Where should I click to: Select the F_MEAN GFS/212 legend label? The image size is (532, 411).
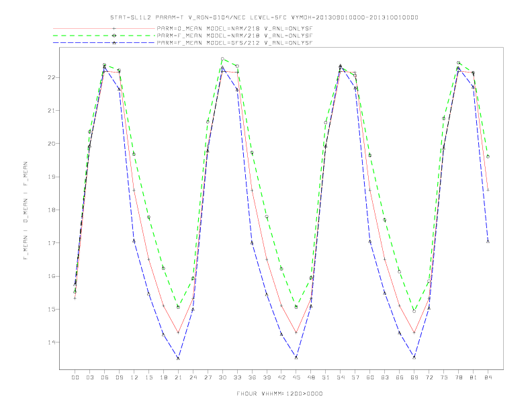(234, 43)
